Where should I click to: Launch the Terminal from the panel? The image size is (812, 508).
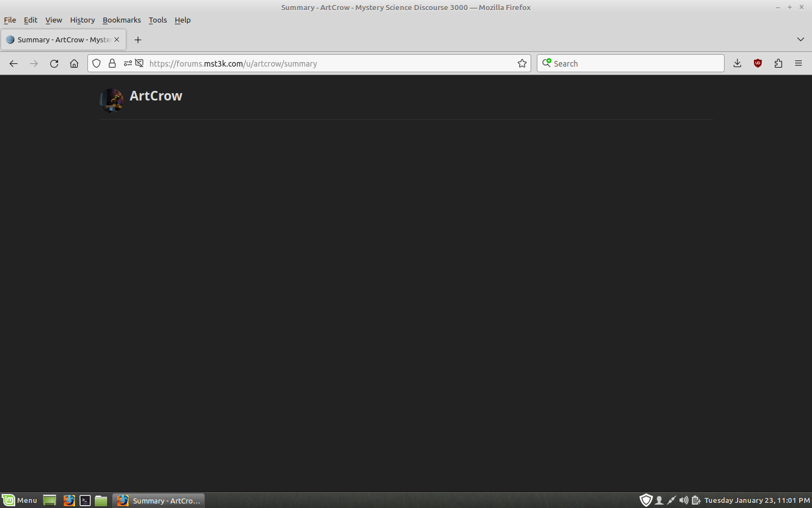85,500
